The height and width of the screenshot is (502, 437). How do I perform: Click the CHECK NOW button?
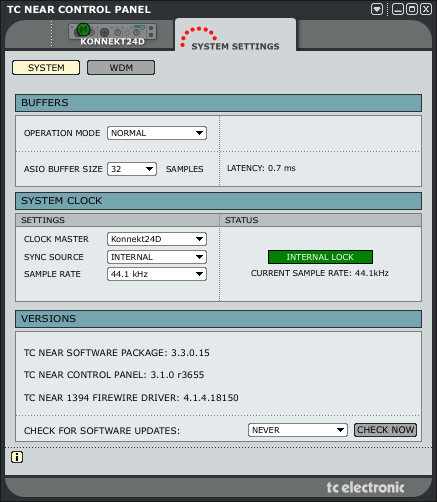click(x=385, y=430)
